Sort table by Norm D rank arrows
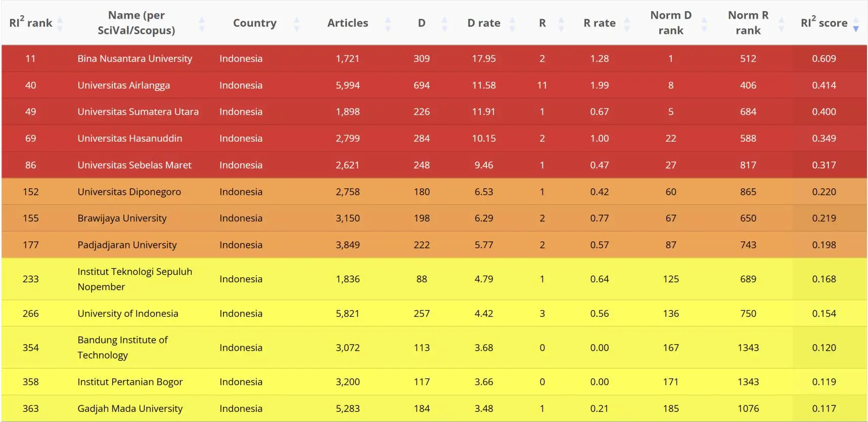The height and width of the screenshot is (422, 868). 704,23
